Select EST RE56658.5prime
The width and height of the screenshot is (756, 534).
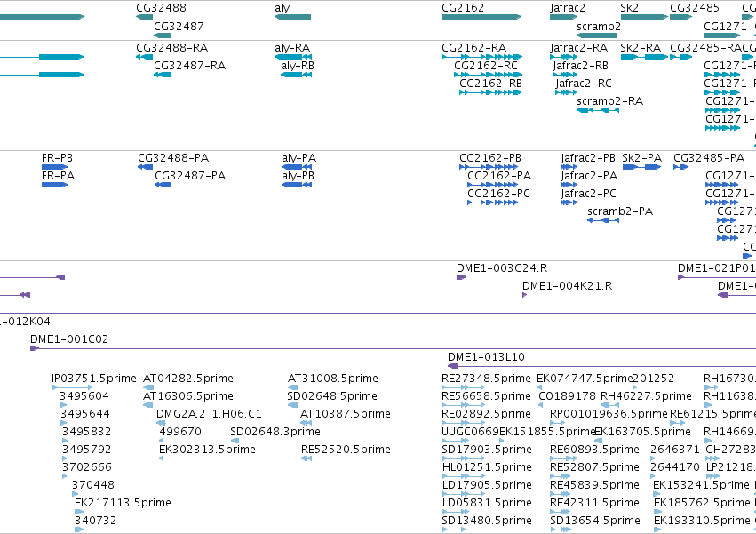tap(486, 396)
